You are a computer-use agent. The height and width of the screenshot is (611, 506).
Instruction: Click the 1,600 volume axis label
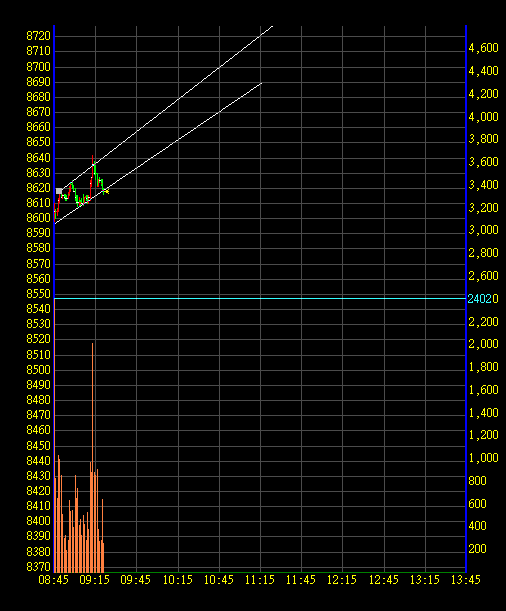(483, 390)
